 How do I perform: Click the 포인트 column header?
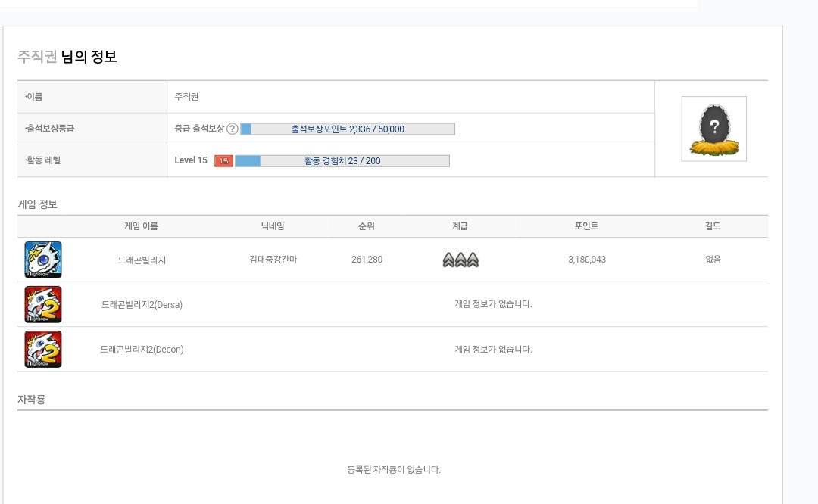pyautogui.click(x=586, y=226)
